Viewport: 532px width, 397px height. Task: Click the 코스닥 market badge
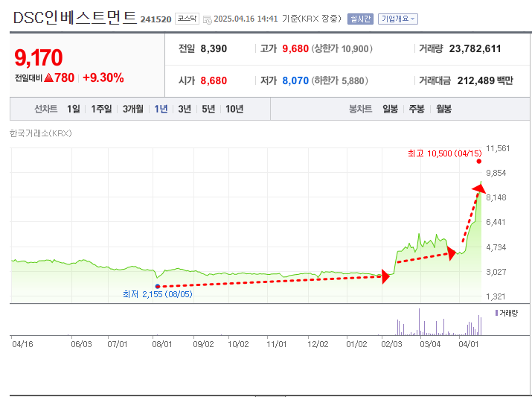point(187,19)
